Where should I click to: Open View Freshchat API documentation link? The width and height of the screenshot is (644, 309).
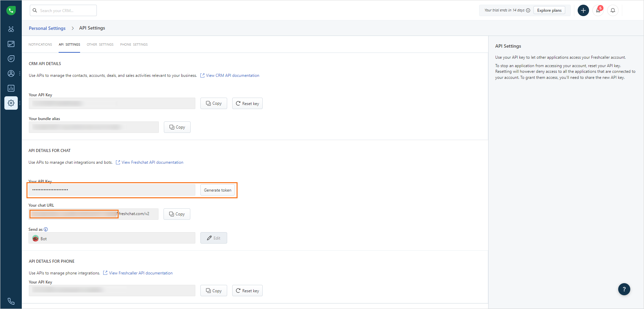click(x=149, y=162)
